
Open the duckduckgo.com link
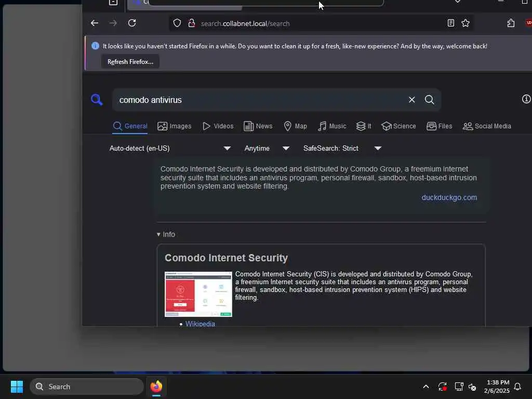coord(449,197)
